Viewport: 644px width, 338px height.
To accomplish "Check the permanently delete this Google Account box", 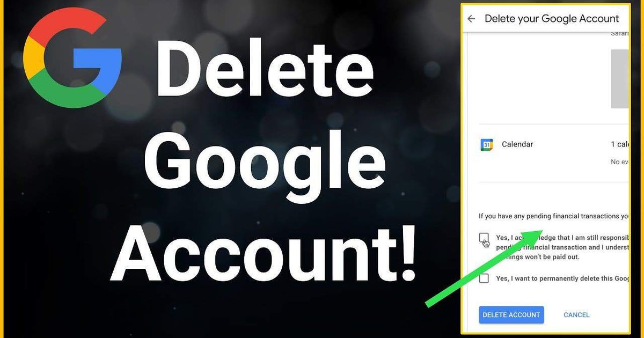I will (484, 278).
